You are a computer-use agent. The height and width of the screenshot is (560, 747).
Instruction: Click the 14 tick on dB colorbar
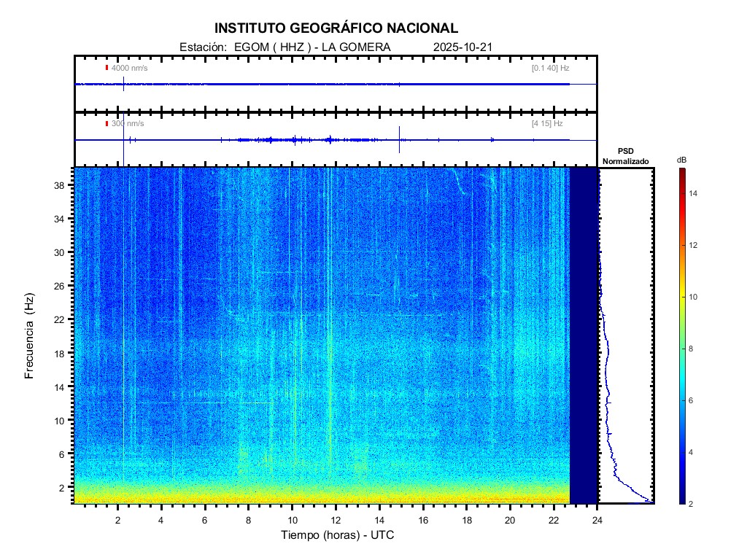[x=694, y=194]
